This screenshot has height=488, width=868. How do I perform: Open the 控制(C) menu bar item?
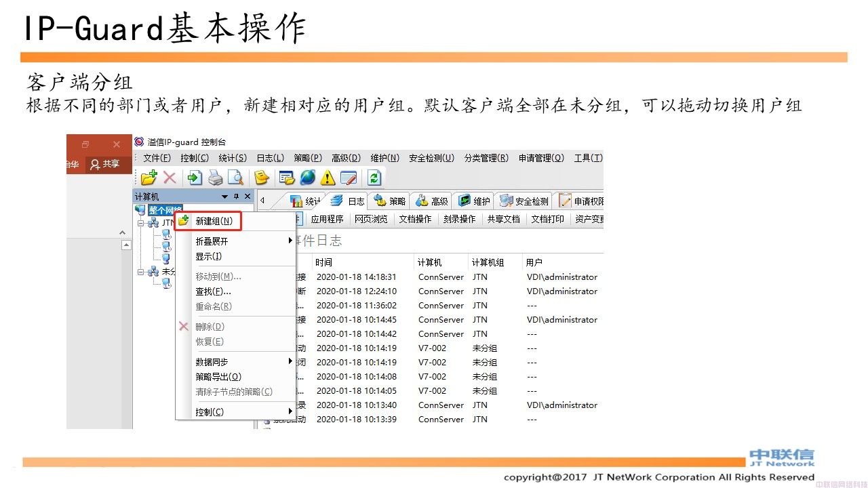[195, 158]
